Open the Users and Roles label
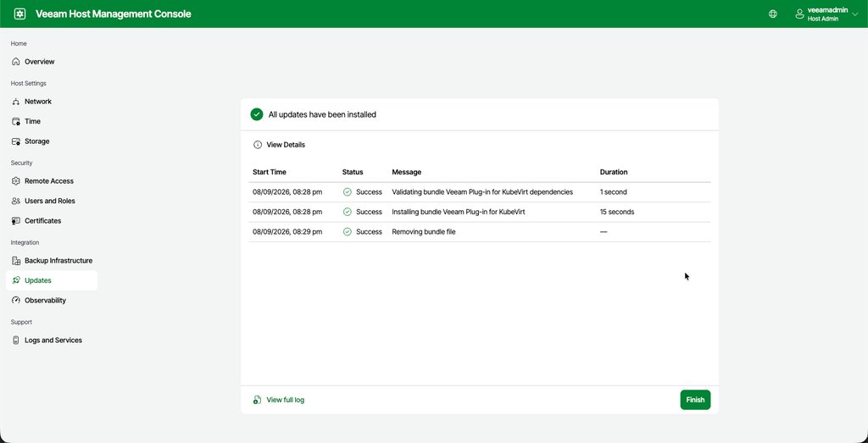Screen dimensions: 868x443 tap(50, 201)
